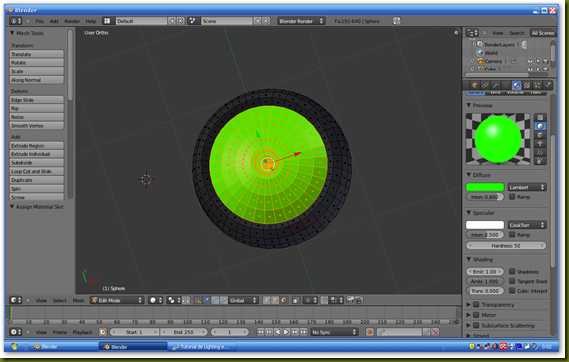Screen dimensions: 569x362
Task: Open the Edit Mode dropdown
Action: (x=117, y=300)
